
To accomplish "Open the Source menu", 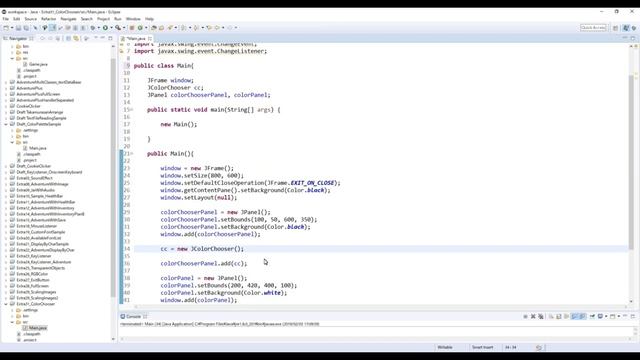I will (x=31, y=19).
